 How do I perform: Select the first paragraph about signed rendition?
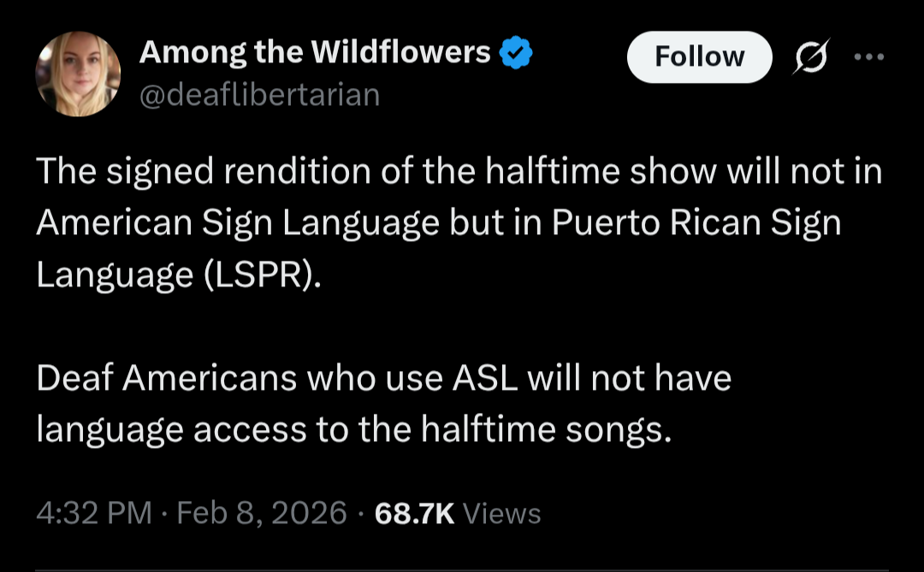click(459, 222)
